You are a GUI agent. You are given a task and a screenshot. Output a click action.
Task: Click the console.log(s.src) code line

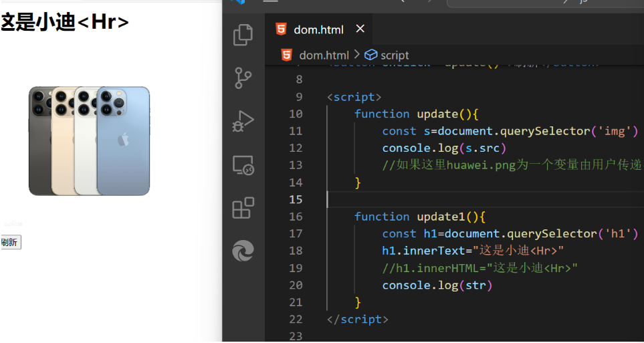[x=445, y=148]
